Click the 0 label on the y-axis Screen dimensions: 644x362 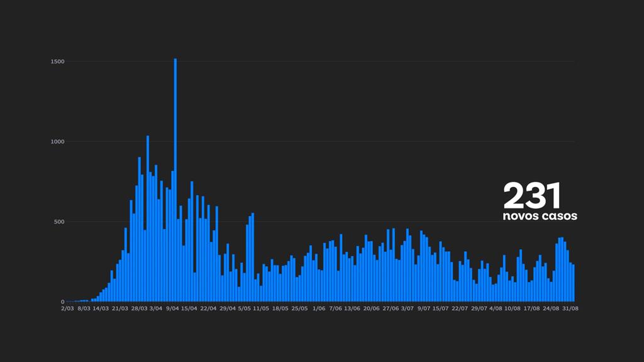tap(62, 302)
